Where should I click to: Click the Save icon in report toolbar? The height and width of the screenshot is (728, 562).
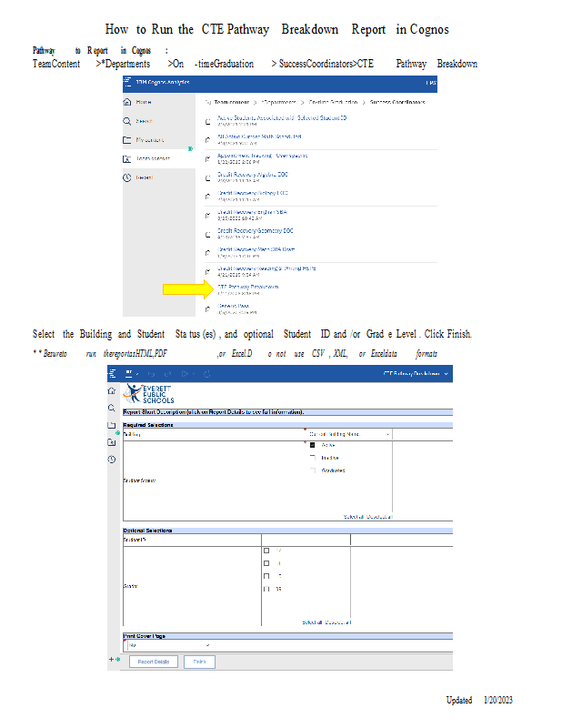click(x=129, y=373)
